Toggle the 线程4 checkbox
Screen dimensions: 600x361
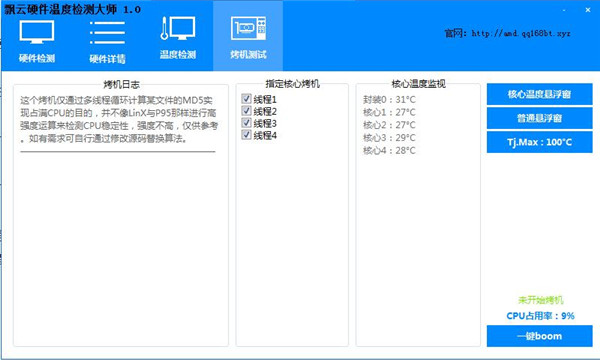[x=246, y=135]
